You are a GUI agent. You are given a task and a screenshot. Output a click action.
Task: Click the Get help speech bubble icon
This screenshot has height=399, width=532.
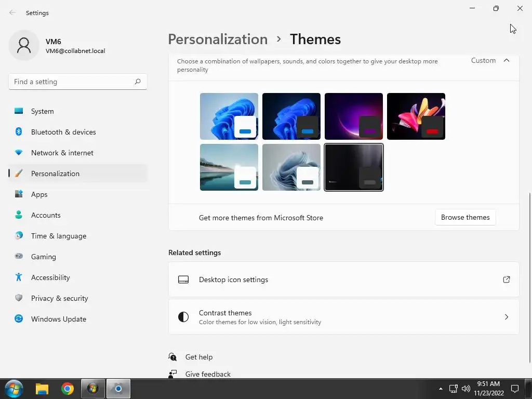pos(172,356)
